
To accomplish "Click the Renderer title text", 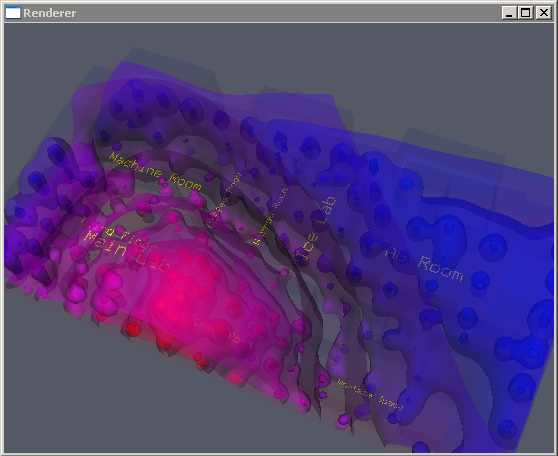I will coord(49,13).
